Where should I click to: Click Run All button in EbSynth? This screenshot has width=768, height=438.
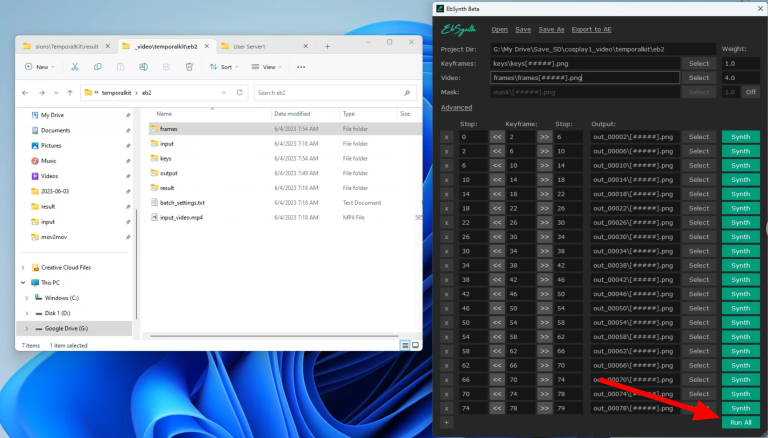coord(741,422)
